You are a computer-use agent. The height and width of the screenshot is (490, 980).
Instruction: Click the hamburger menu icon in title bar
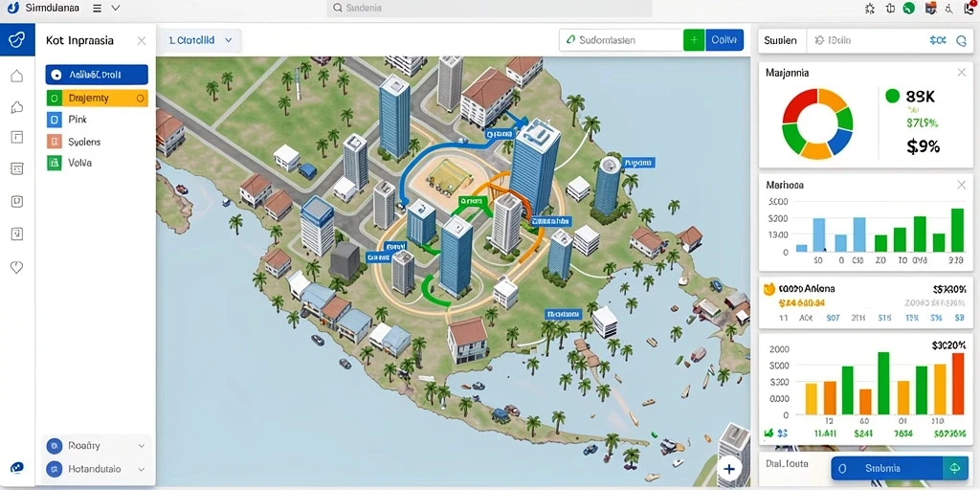tap(97, 8)
